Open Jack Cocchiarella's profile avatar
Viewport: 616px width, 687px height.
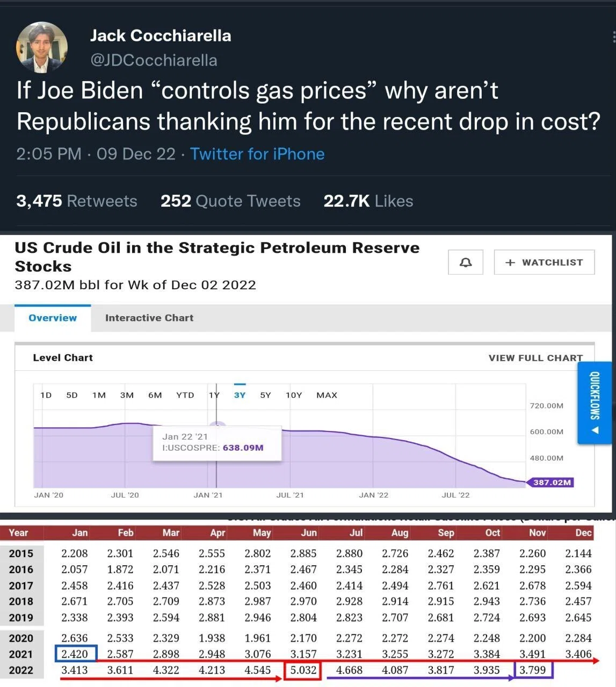(x=42, y=47)
